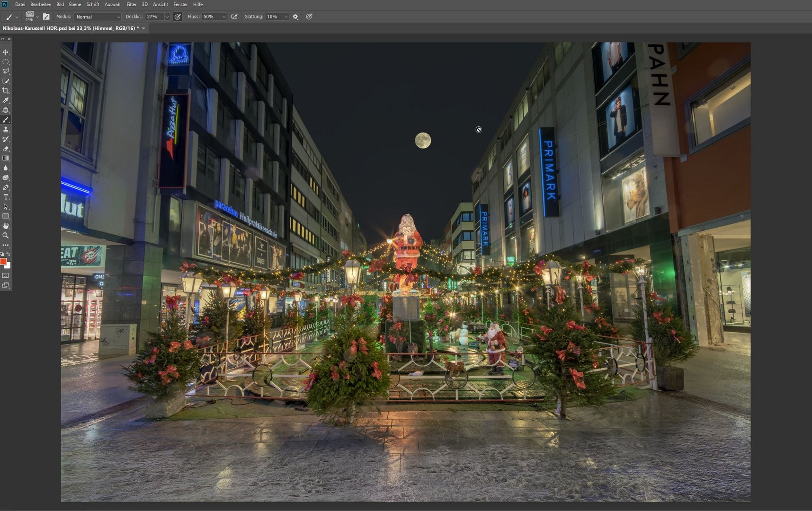Viewport: 812px width, 511px height.
Task: Reset default foreground and background colors
Action: tap(2, 254)
